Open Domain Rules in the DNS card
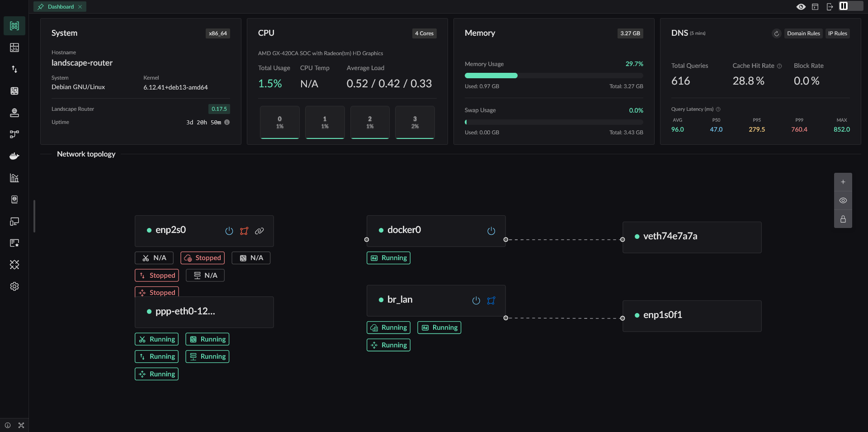 click(803, 33)
